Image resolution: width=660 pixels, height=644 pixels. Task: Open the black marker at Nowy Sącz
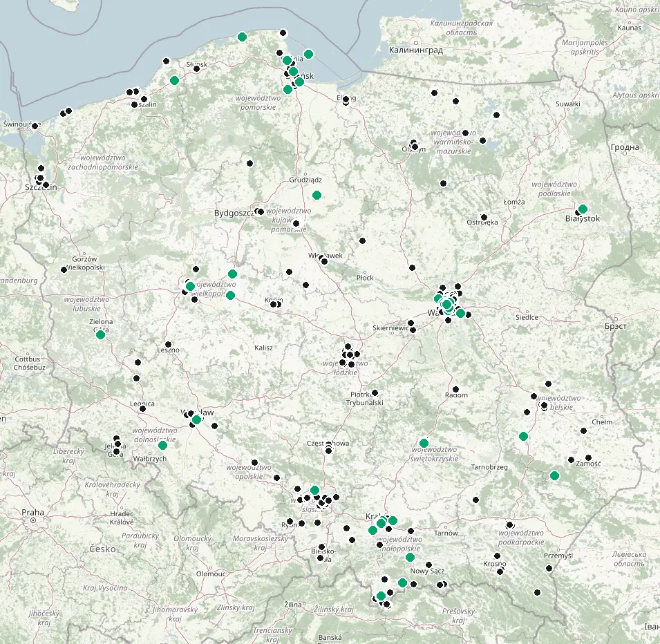click(x=428, y=565)
